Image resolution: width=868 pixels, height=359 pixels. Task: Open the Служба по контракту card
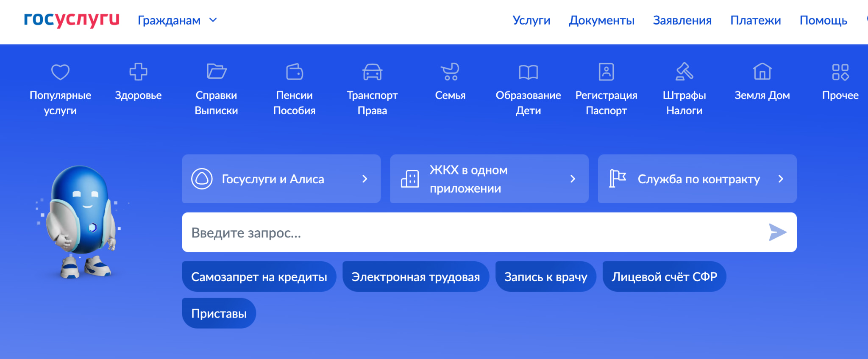point(697,179)
